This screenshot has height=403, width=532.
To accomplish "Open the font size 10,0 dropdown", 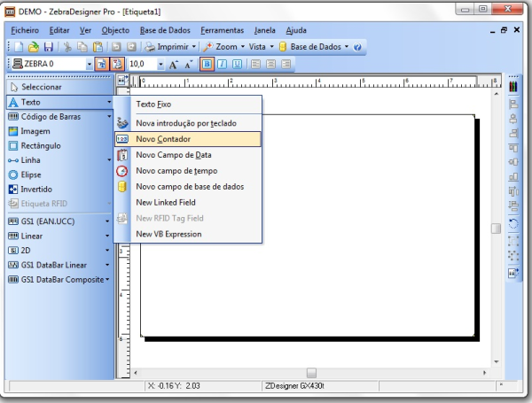I will point(160,65).
